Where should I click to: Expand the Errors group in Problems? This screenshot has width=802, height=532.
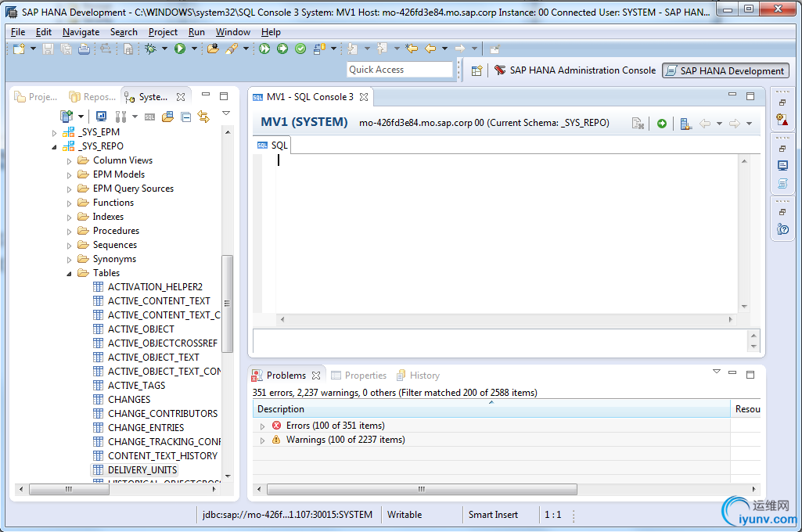tap(262, 426)
